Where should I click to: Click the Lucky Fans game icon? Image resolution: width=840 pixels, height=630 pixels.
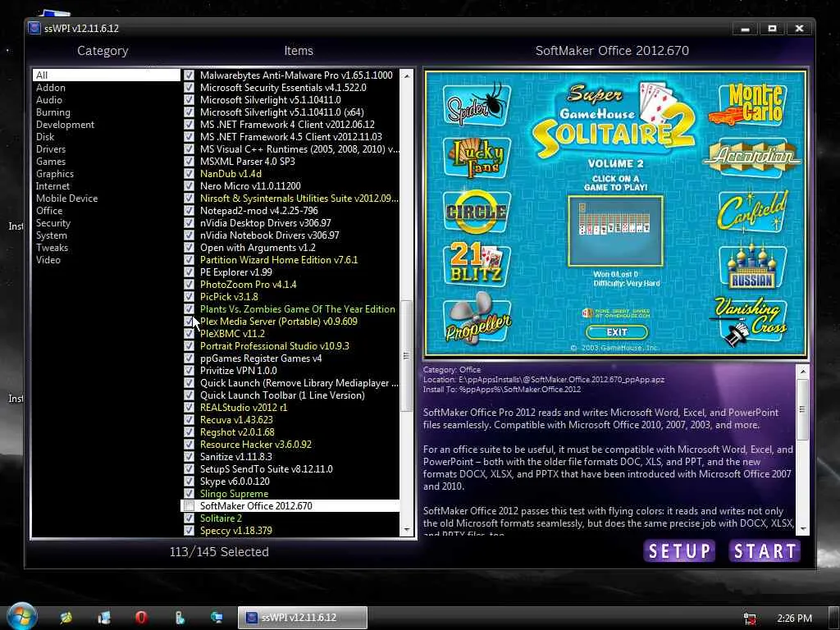477,157
